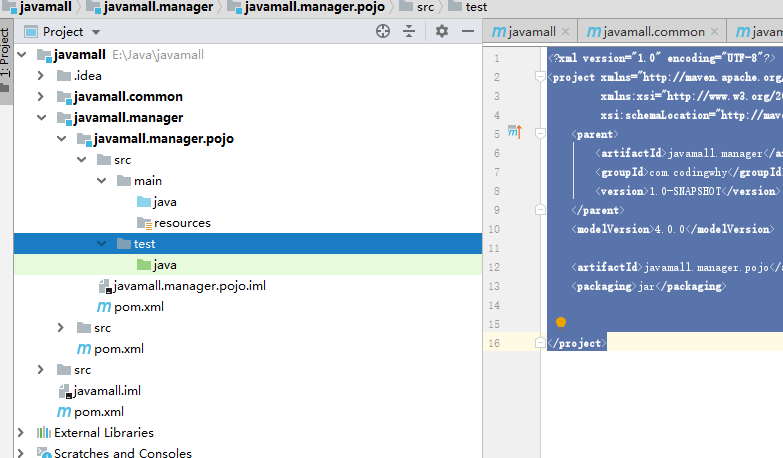This screenshot has height=458, width=783.
Task: Fold the parent tag on line 5
Action: (540, 133)
